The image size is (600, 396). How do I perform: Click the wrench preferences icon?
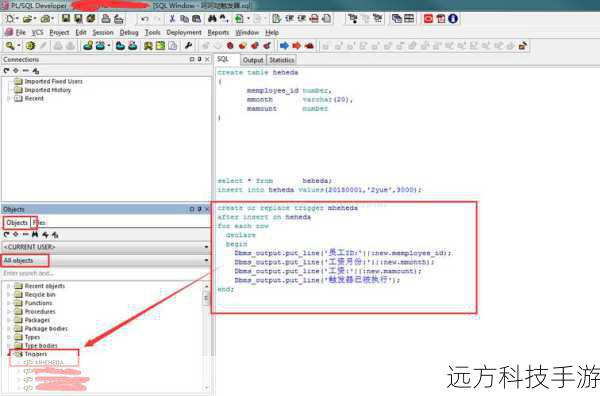click(188, 46)
